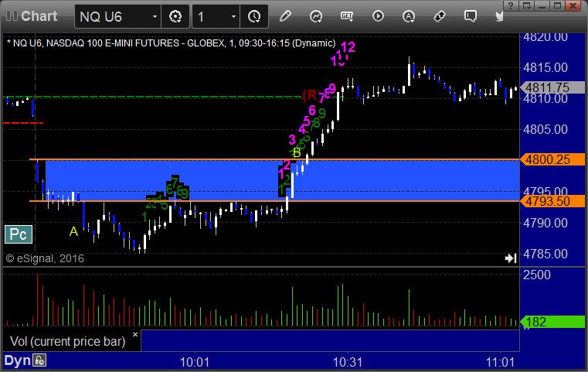This screenshot has width=588, height=372.
Task: Jump to latest bar using arrow icon
Action: click(511, 258)
